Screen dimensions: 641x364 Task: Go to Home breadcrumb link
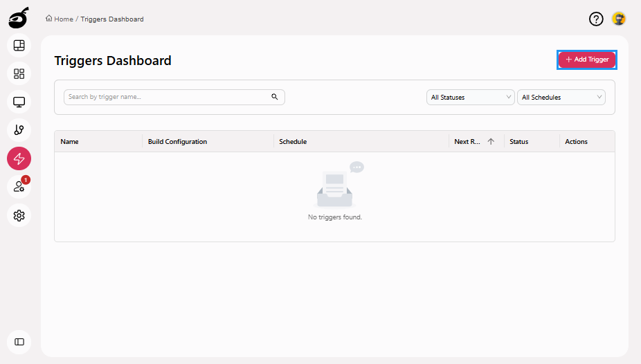[x=63, y=19]
